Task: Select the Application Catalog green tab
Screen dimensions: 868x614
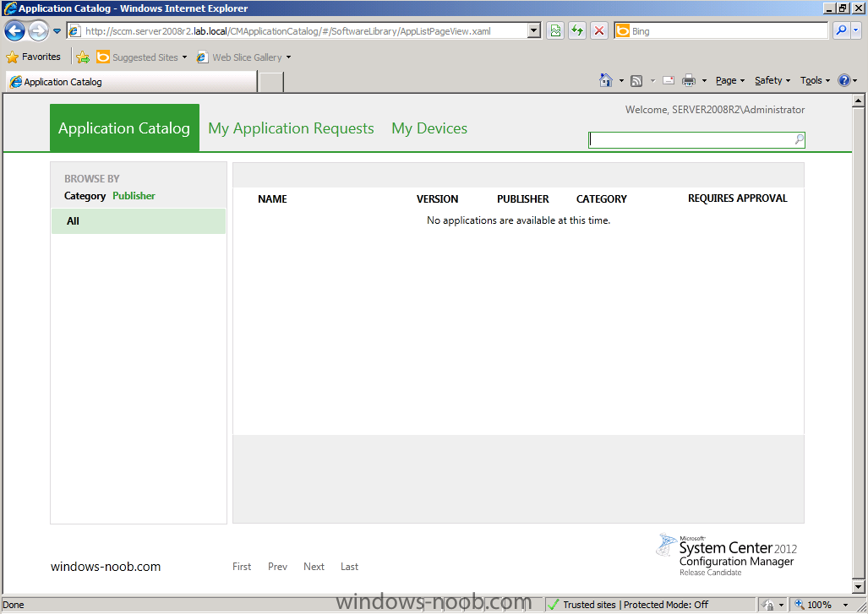Action: (124, 128)
